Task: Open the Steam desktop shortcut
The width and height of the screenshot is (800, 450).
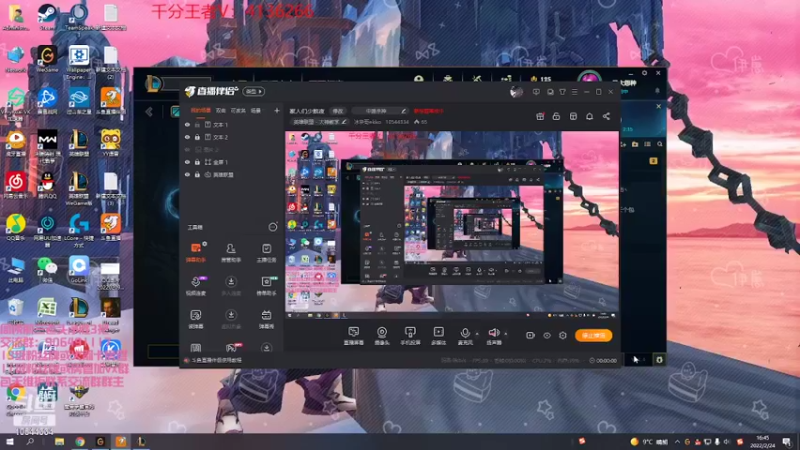Action: click(47, 17)
